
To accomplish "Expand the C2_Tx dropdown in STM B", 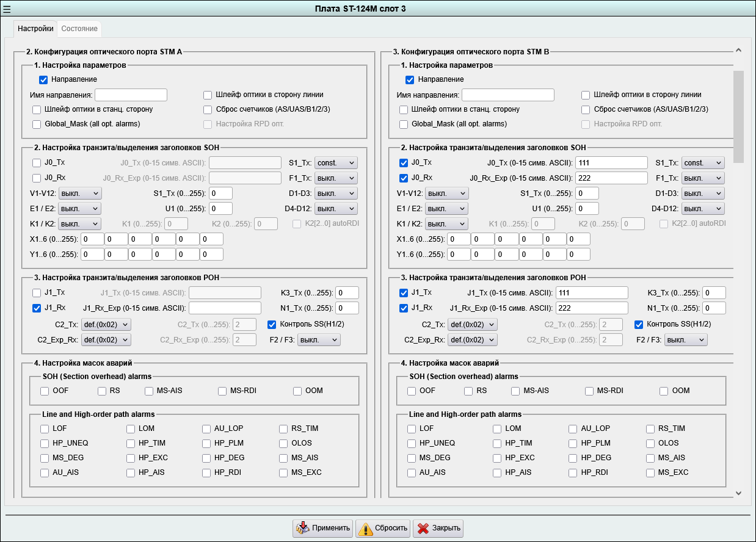I will click(x=472, y=325).
